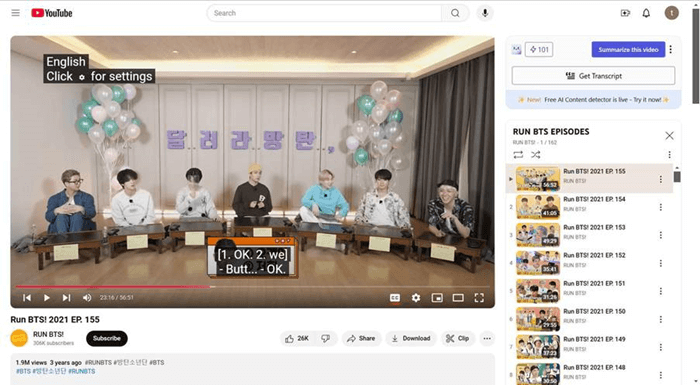Image resolution: width=700 pixels, height=385 pixels.
Task: Toggle playlist loop
Action: click(518, 155)
